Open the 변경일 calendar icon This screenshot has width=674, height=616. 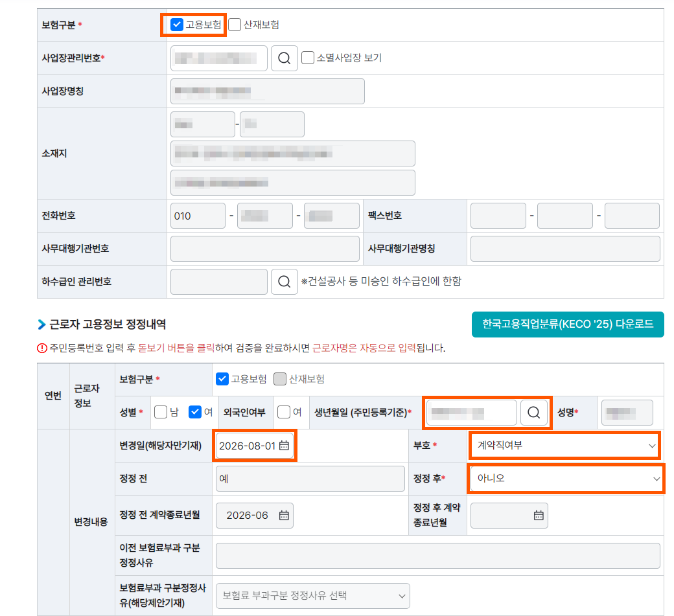[x=284, y=446]
